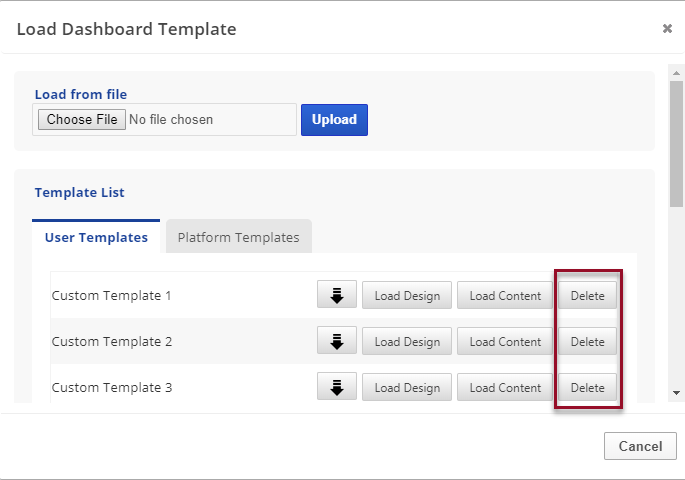Load Content for Custom Template 2
The height and width of the screenshot is (480, 685).
click(505, 342)
